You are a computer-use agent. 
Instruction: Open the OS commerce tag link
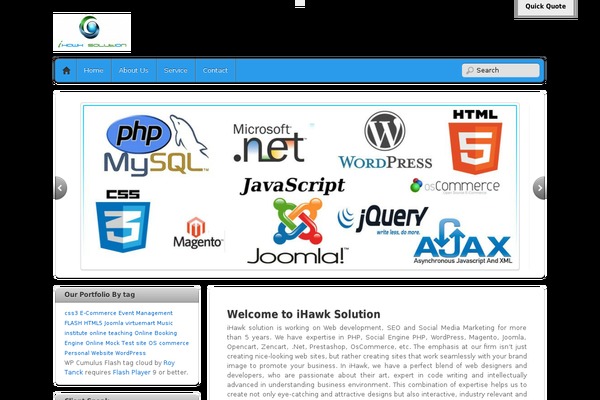click(169, 343)
